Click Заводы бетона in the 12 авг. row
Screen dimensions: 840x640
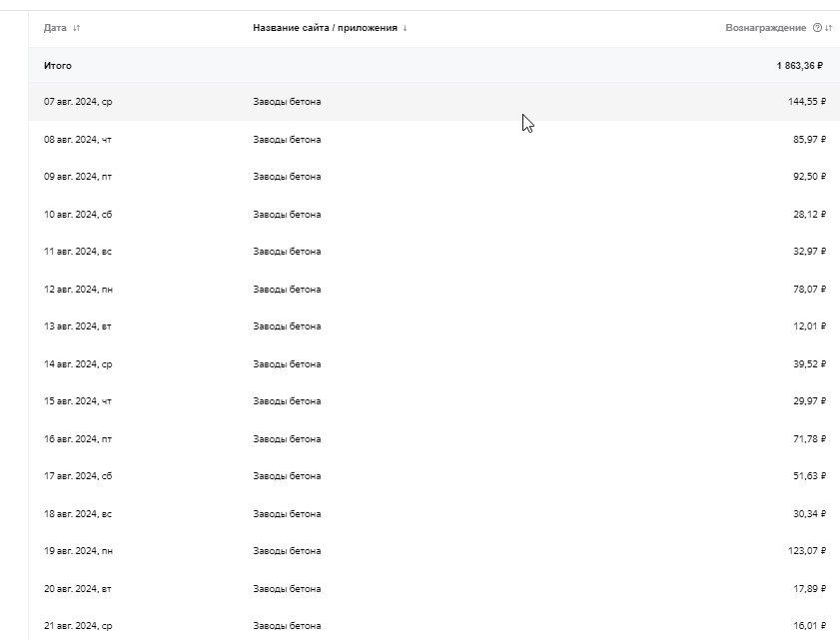click(x=287, y=290)
